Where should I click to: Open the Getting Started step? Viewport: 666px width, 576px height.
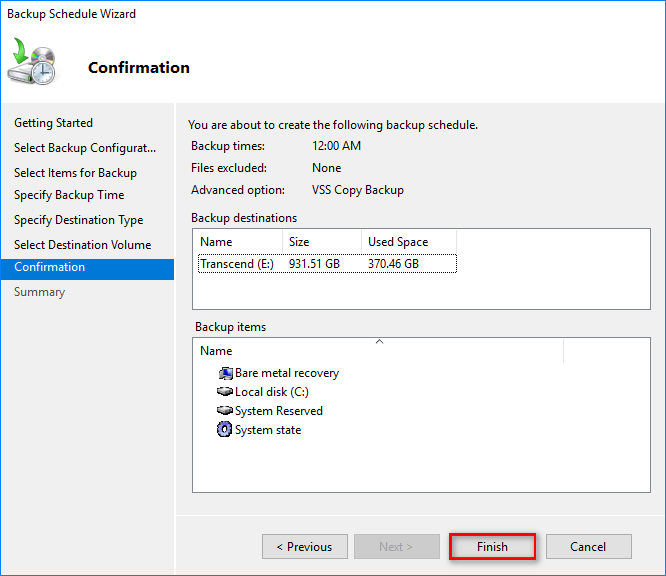tap(54, 123)
